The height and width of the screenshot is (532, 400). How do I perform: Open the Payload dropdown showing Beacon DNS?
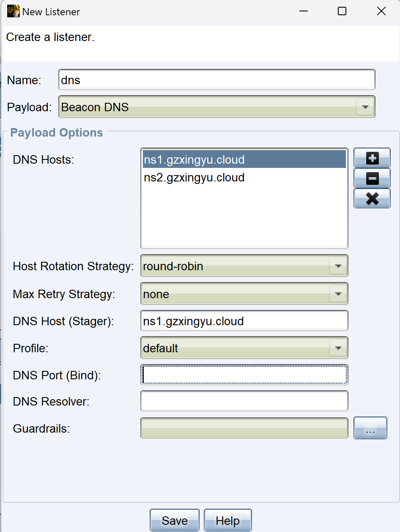216,107
